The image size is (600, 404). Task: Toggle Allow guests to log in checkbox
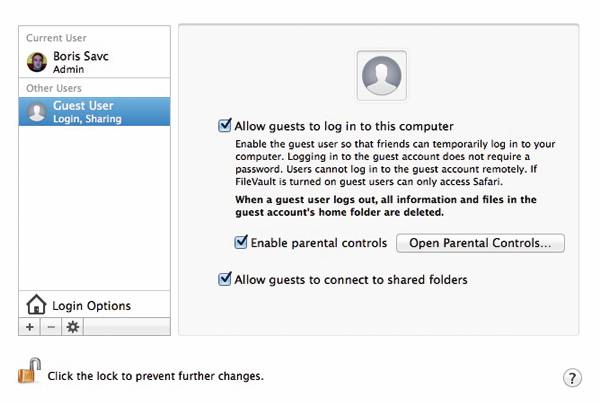(225, 127)
